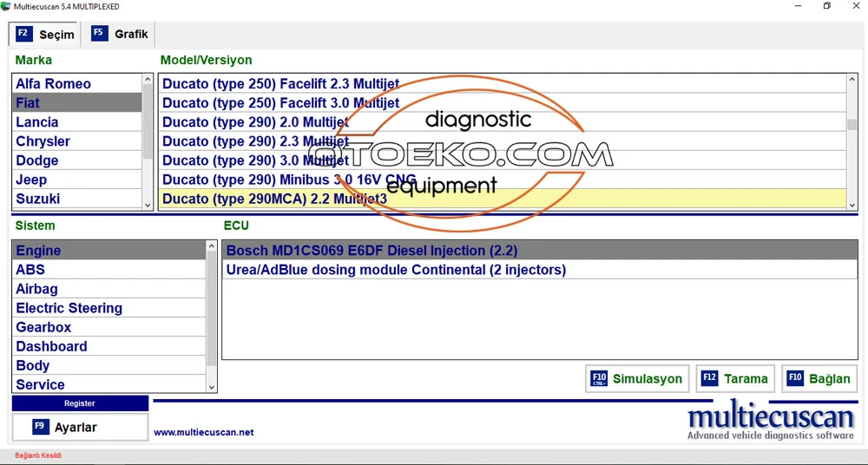Click the Multiecuscan title bar app icon
The height and width of the screenshot is (465, 868).
click(x=5, y=7)
